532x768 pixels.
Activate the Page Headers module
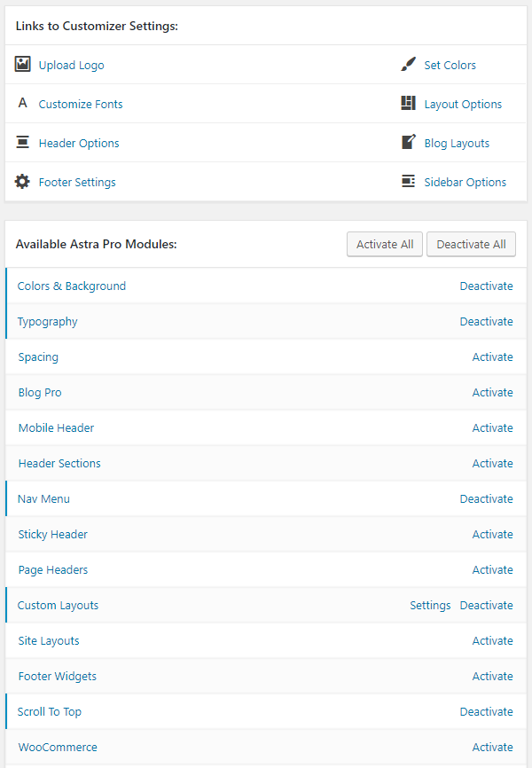tap(492, 569)
